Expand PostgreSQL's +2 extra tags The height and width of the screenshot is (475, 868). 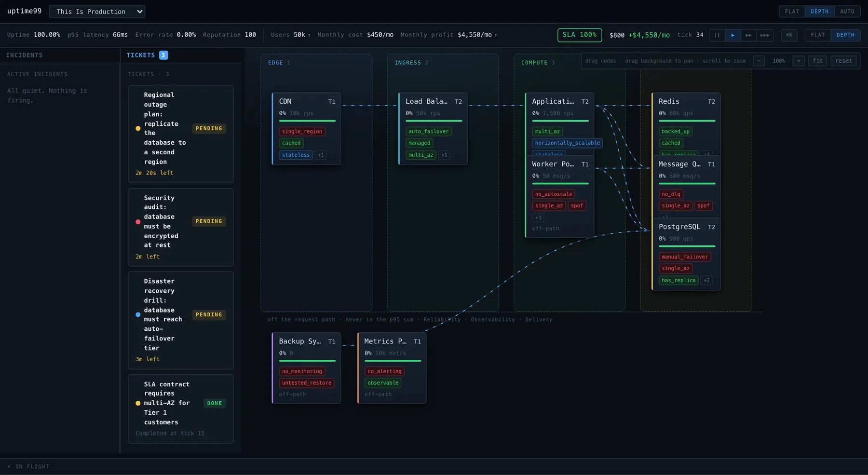tap(706, 280)
